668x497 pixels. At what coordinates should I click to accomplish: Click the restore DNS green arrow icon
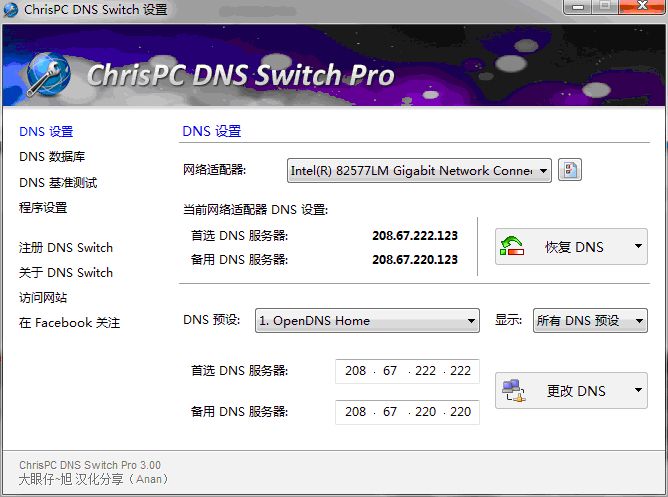point(511,246)
